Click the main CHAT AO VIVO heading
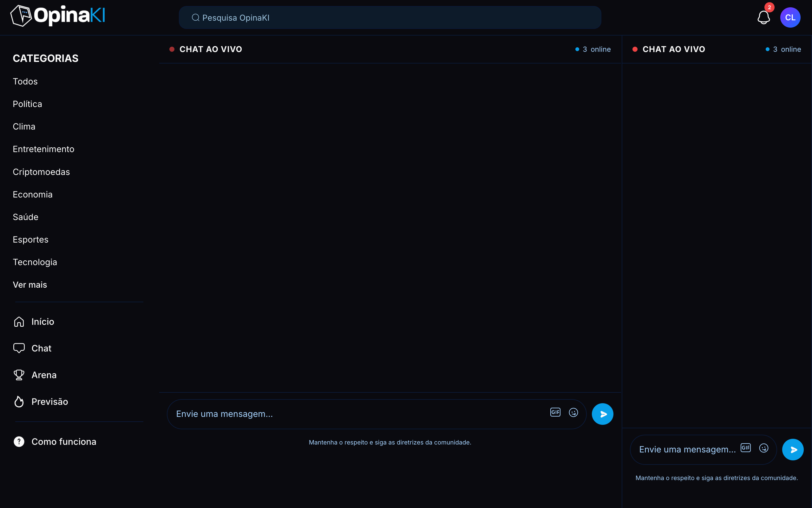This screenshot has height=508, width=812. click(x=211, y=49)
